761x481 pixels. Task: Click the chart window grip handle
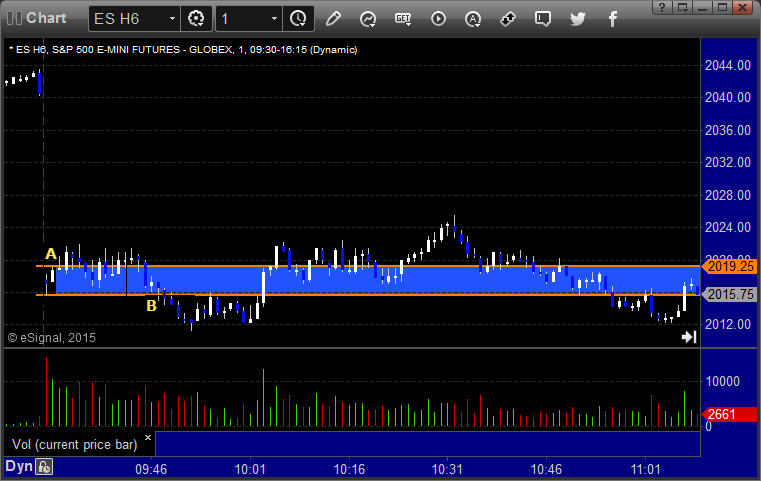click(x=14, y=18)
